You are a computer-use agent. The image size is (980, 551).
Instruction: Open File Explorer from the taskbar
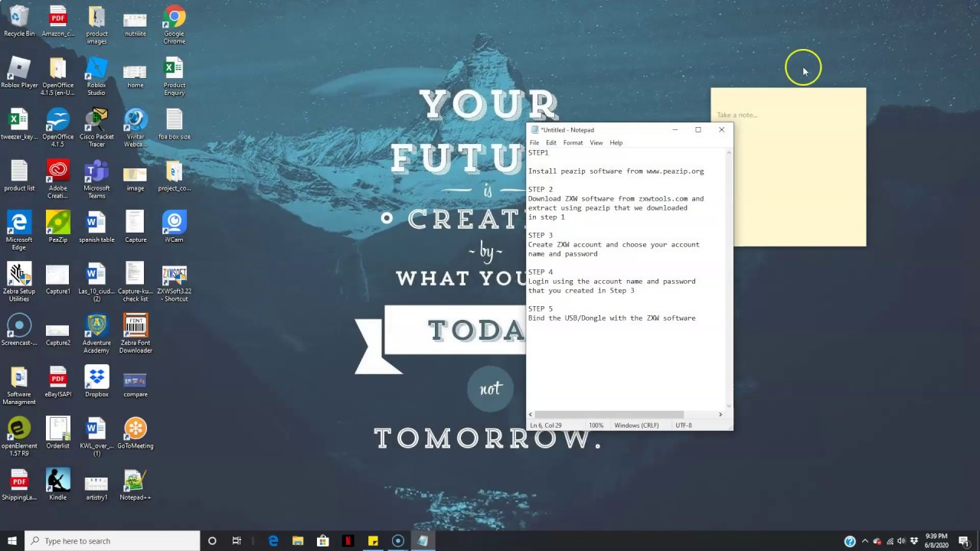tap(298, 541)
